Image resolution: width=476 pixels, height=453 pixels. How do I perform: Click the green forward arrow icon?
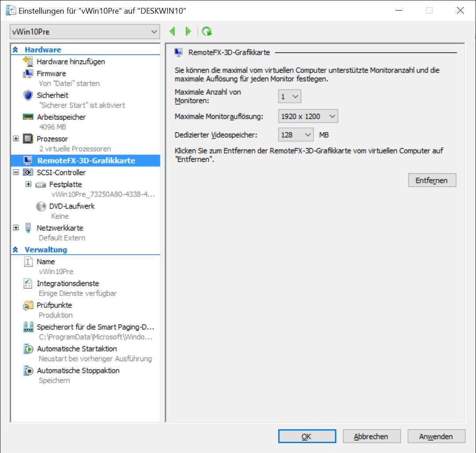tap(188, 31)
